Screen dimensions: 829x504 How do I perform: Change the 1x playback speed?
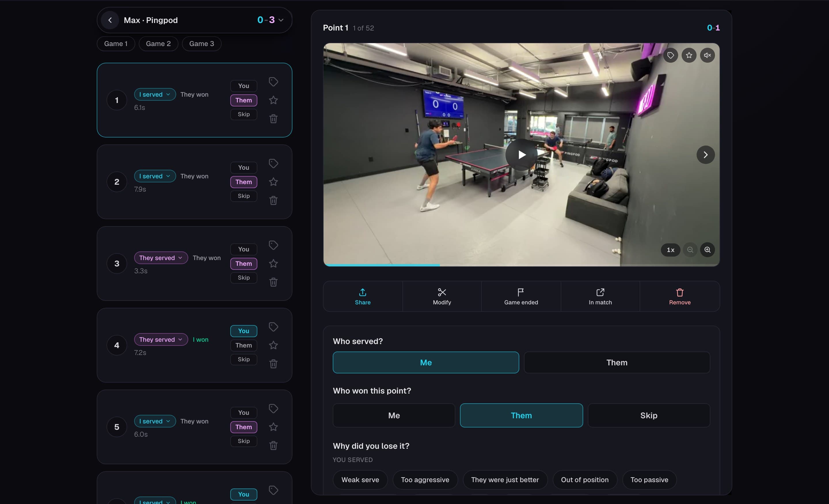coord(670,250)
